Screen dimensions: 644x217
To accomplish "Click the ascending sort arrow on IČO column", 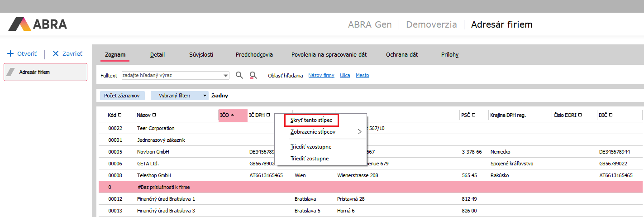I will (233, 115).
